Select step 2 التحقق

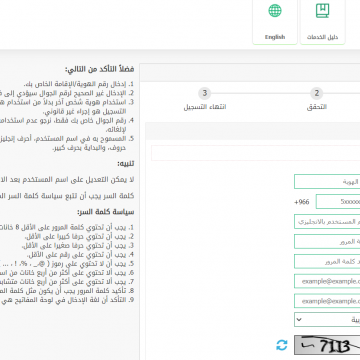tap(317, 93)
